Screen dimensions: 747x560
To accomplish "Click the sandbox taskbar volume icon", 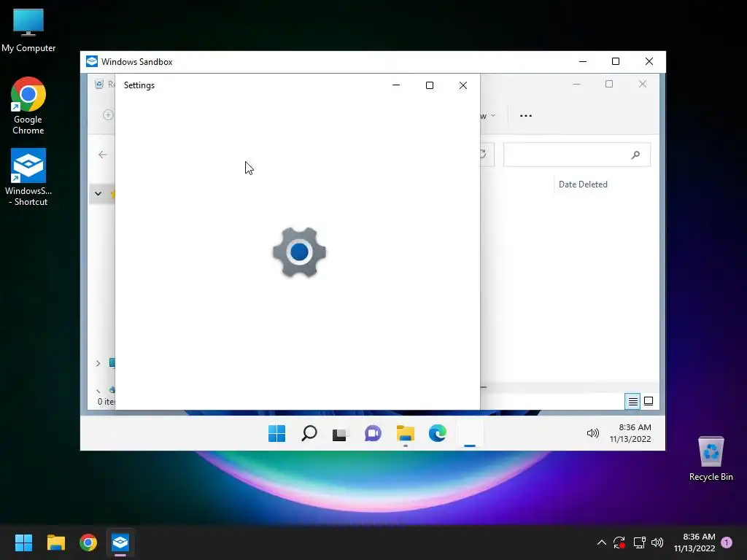I will coord(592,433).
